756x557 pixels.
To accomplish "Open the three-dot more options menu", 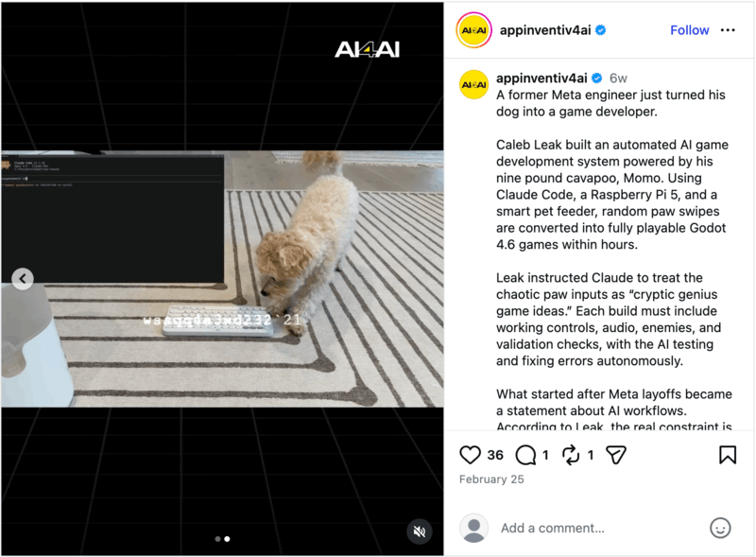I will 728,30.
